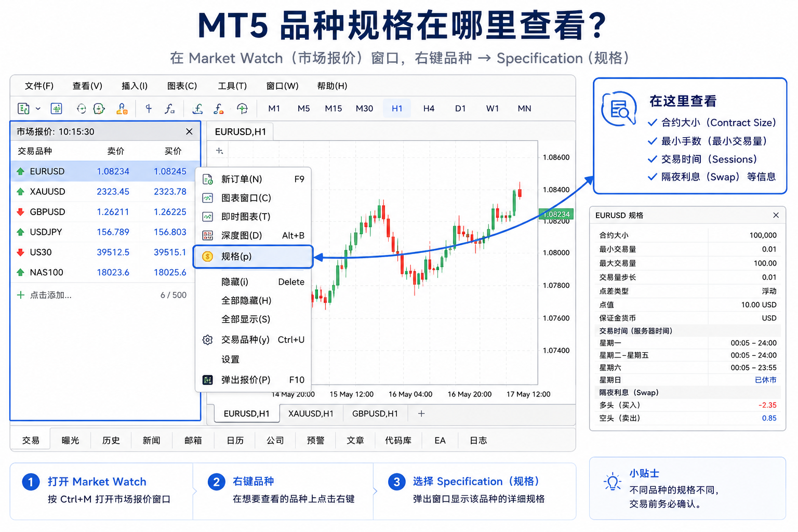Click the 深度图 depth-of-market icon
Viewport: 798px width, 532px height.
click(207, 235)
